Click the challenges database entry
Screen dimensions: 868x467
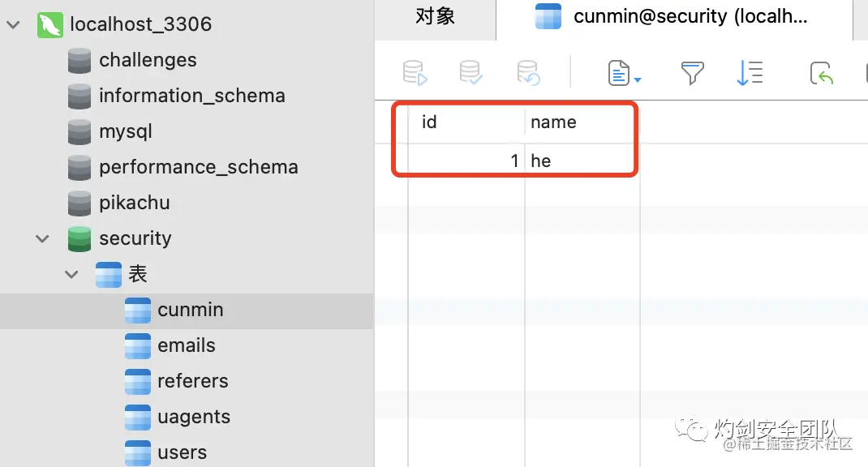[x=148, y=60]
